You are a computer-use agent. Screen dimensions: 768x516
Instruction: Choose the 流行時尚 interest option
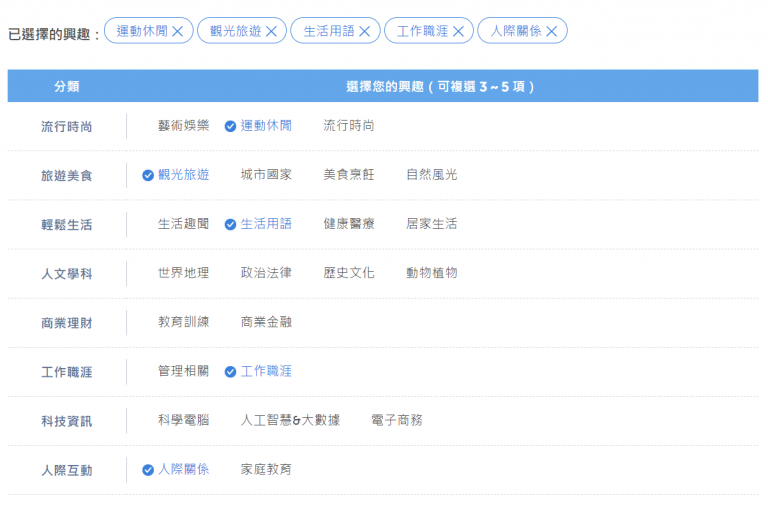tap(349, 126)
